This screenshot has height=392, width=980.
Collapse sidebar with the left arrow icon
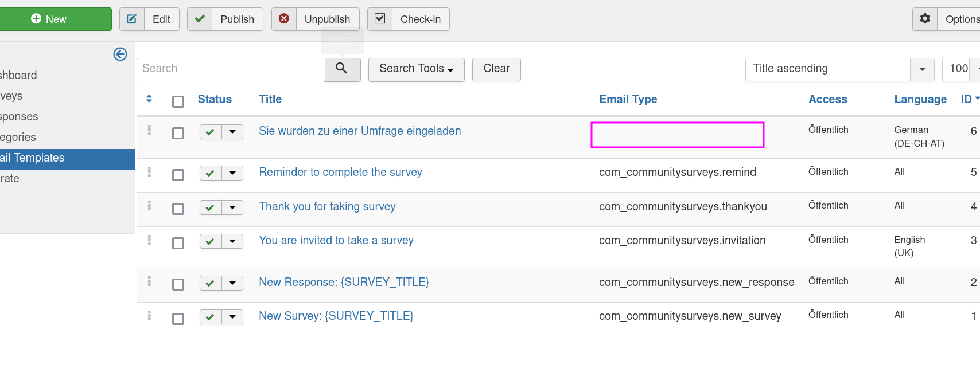120,54
